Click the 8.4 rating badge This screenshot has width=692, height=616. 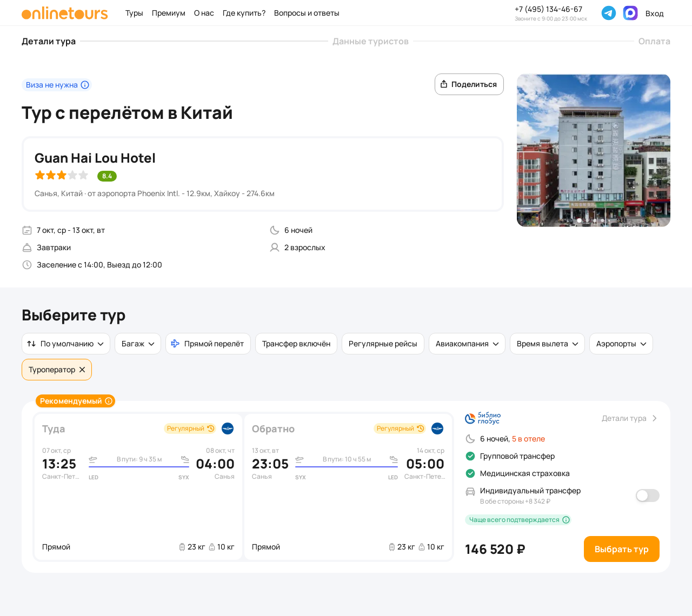point(107,176)
